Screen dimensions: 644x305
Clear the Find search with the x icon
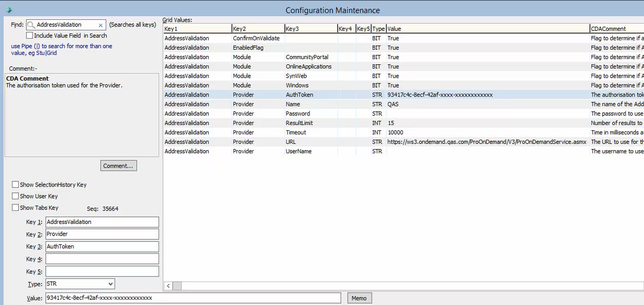pyautogui.click(x=101, y=25)
